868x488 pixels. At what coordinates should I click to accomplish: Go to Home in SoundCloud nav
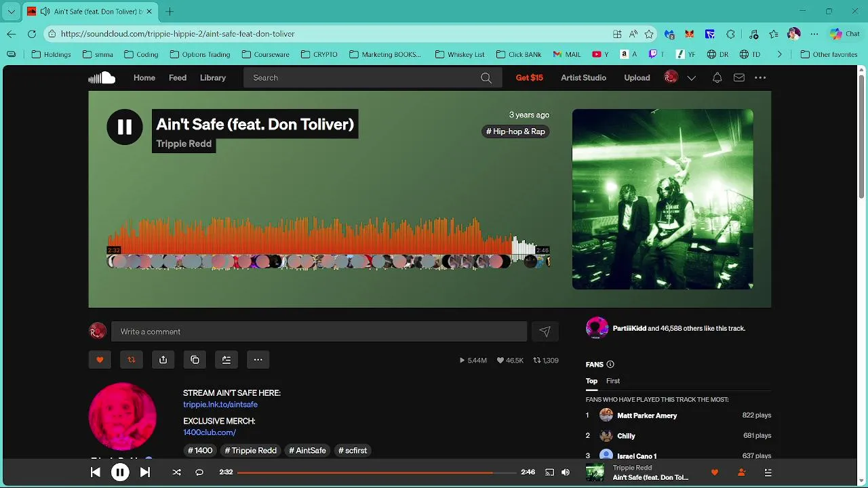(144, 78)
